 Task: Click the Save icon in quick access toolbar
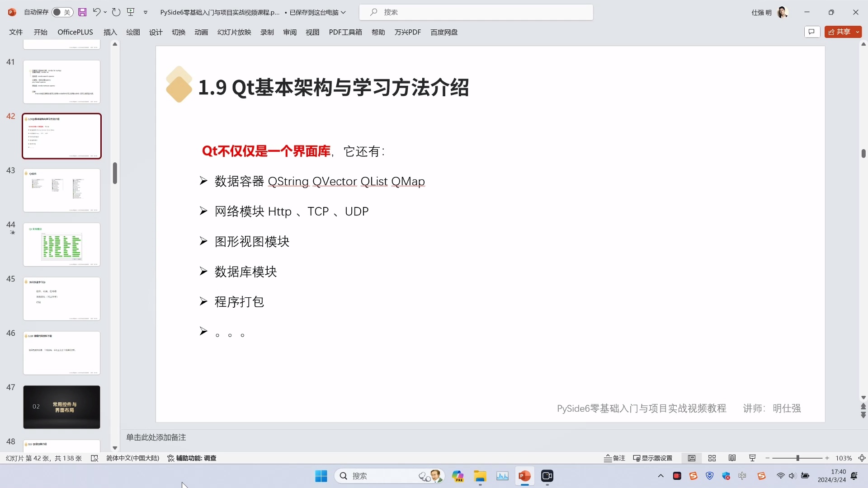click(x=82, y=12)
